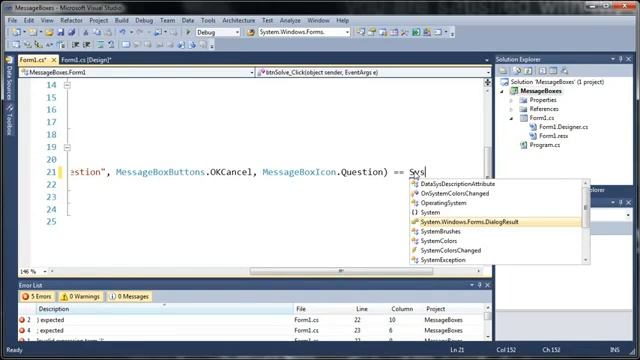
Task: Switch to the Form1.cs [Design] tab
Action: pyautogui.click(x=86, y=60)
